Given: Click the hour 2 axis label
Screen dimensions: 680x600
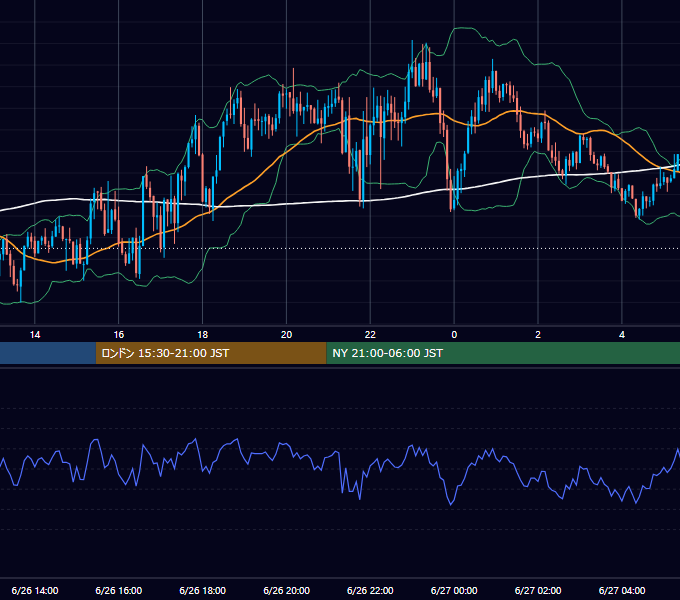Looking at the screenshot, I should (x=538, y=335).
